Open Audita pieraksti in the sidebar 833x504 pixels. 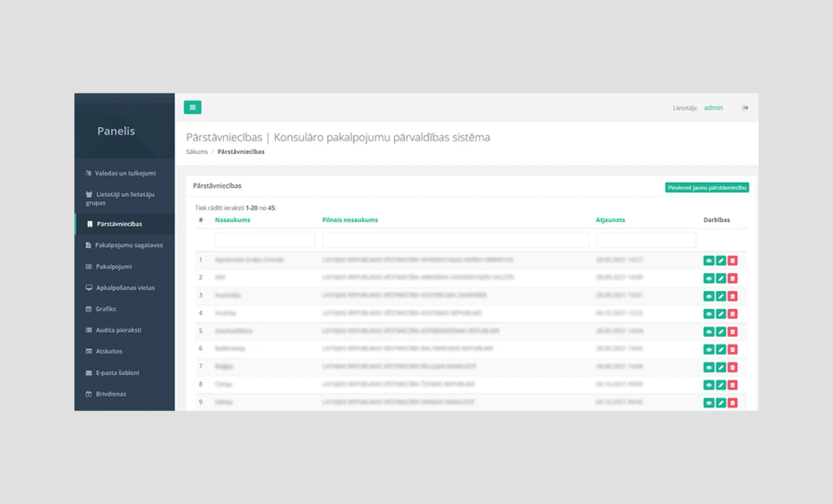tap(125, 330)
